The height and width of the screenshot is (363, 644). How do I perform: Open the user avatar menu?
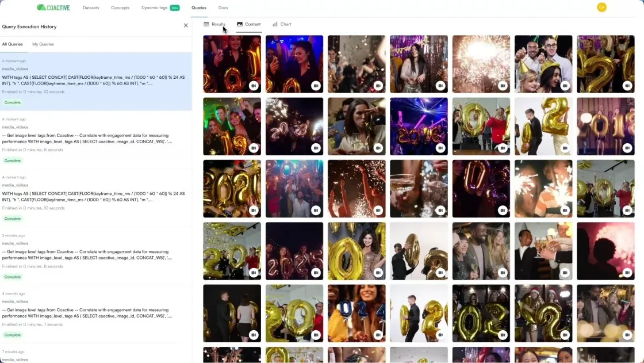click(601, 7)
